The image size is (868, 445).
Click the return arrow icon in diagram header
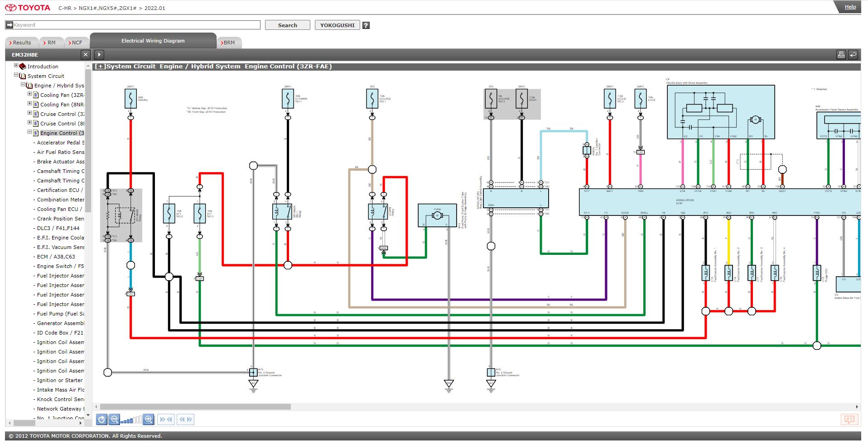tap(853, 55)
